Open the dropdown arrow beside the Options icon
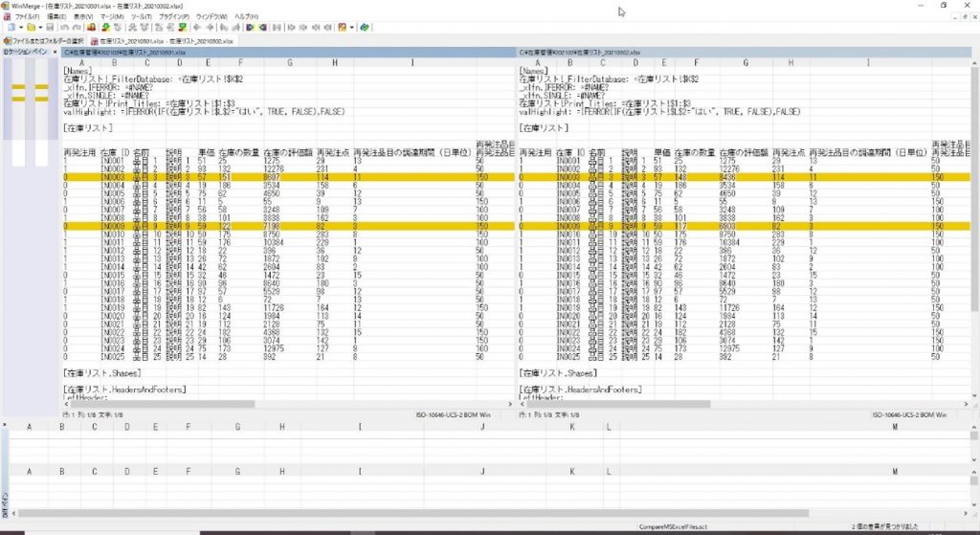The height and width of the screenshot is (535, 980). [352, 28]
